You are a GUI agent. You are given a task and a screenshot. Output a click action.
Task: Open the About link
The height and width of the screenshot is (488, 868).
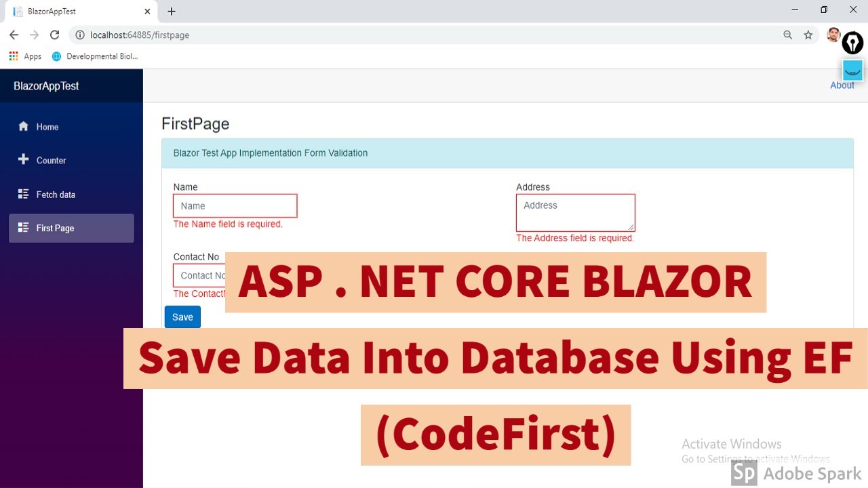click(x=842, y=85)
